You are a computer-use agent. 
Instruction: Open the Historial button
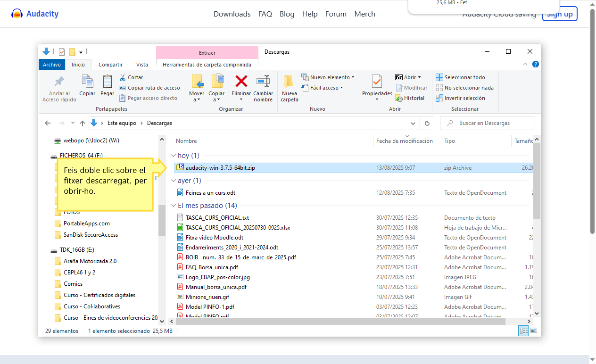pyautogui.click(x=410, y=98)
